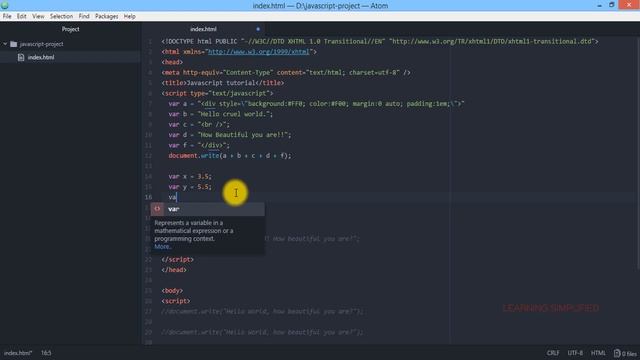Click the snippet icon beside var suggestion
640x360 pixels.
coord(157,209)
